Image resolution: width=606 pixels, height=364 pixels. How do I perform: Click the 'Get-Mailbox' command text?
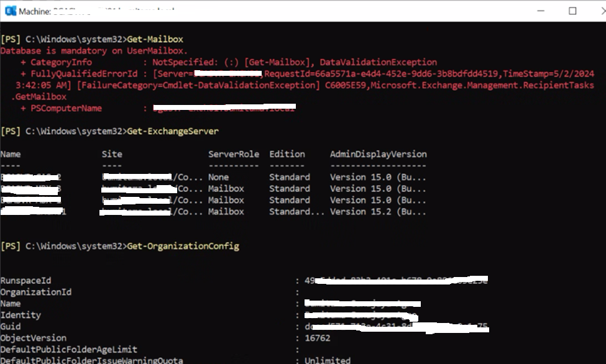pos(155,39)
